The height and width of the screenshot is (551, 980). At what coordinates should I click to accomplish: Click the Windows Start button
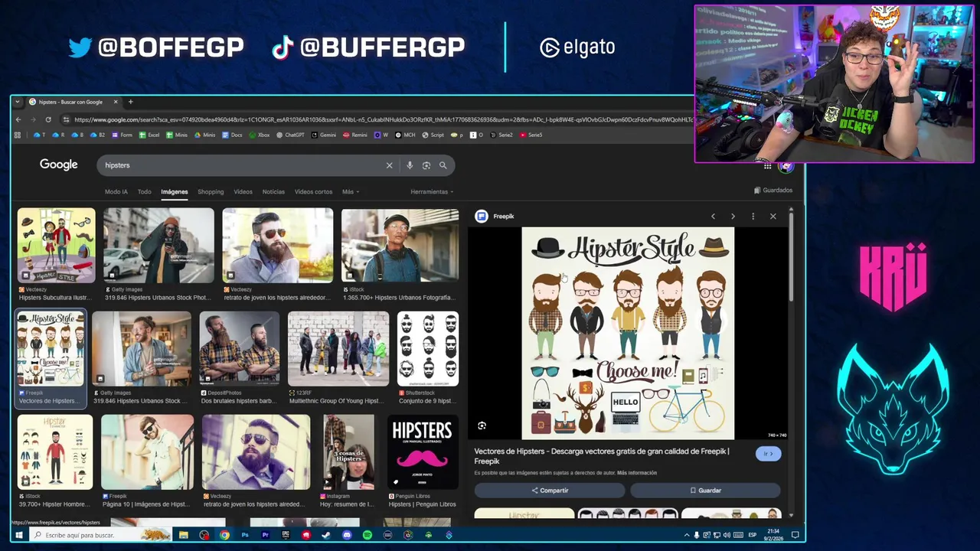[19, 535]
